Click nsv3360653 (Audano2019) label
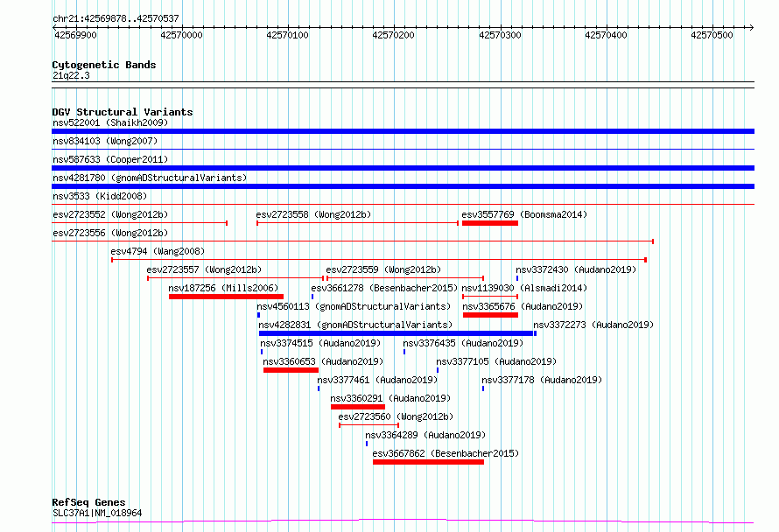779x532 pixels. [x=323, y=361]
